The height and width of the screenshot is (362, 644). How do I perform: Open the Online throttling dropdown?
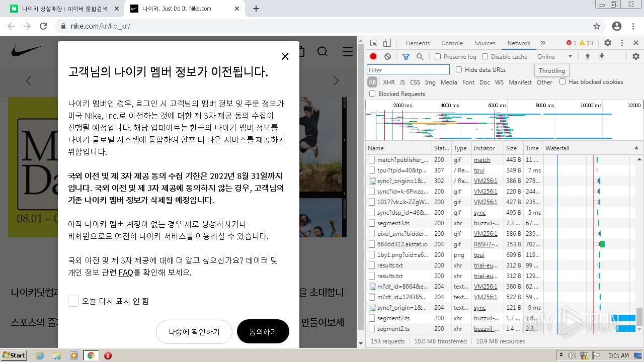pyautogui.click(x=554, y=57)
